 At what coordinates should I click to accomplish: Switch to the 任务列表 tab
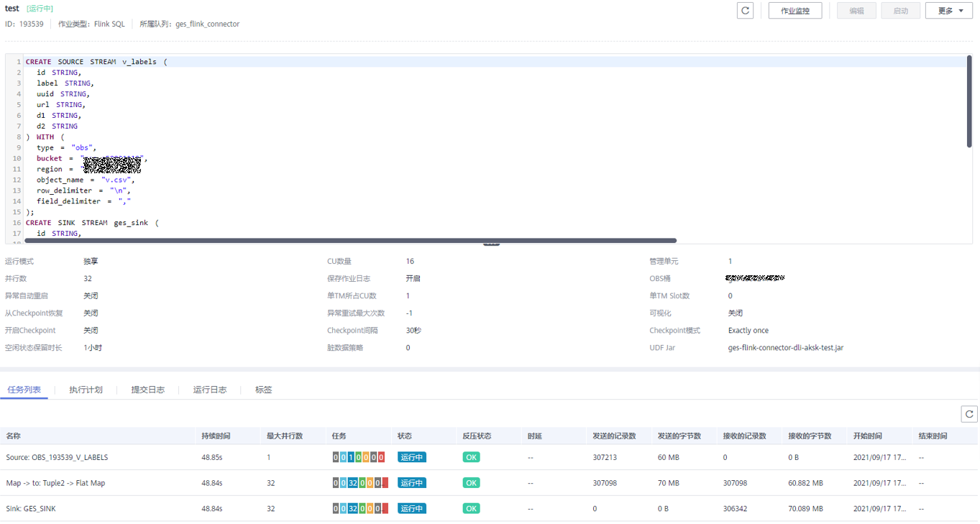coord(24,390)
